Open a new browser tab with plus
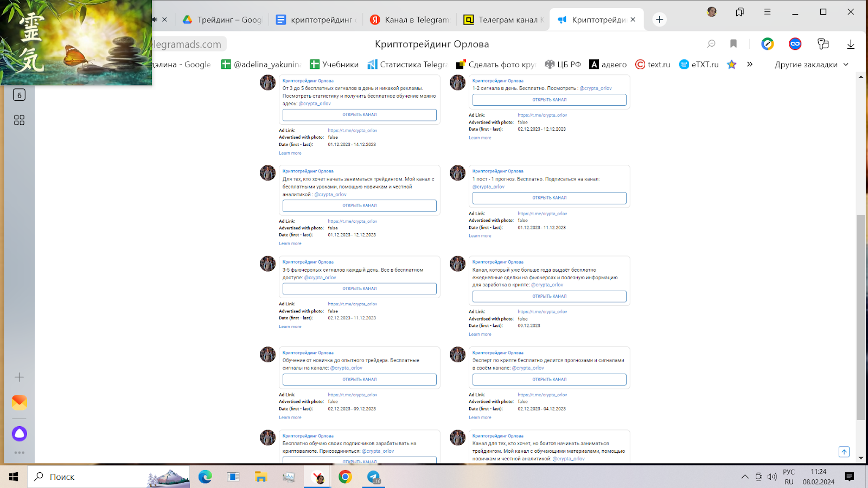Screen dimensions: 868x488 point(659,20)
